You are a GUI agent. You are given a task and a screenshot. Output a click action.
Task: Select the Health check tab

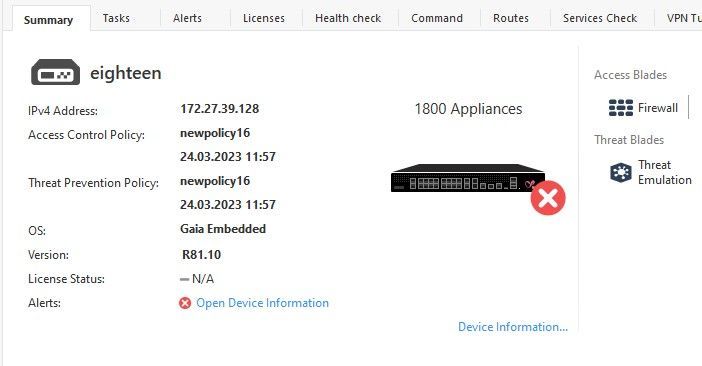(348, 18)
